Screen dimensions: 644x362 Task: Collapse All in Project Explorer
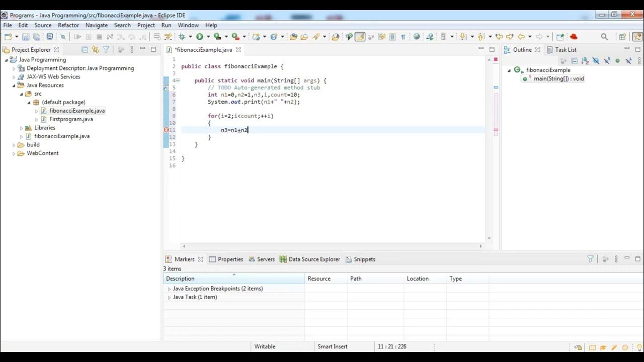(85, 49)
